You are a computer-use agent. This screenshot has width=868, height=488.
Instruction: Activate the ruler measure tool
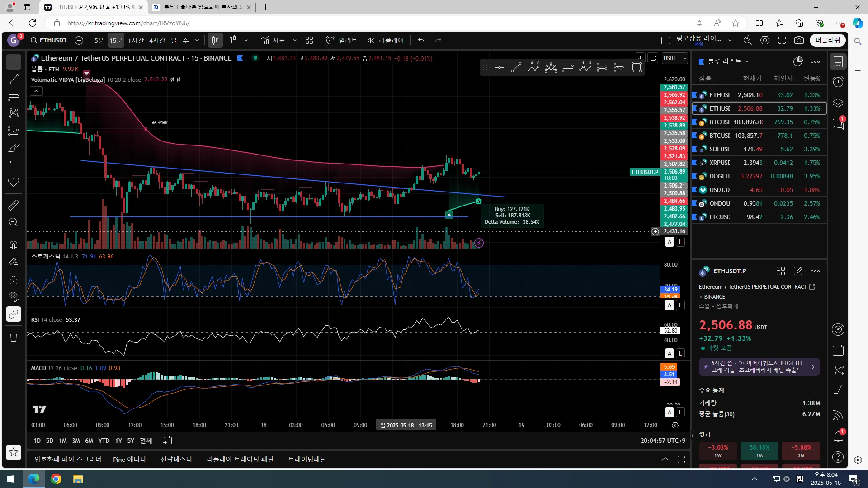pos(14,205)
